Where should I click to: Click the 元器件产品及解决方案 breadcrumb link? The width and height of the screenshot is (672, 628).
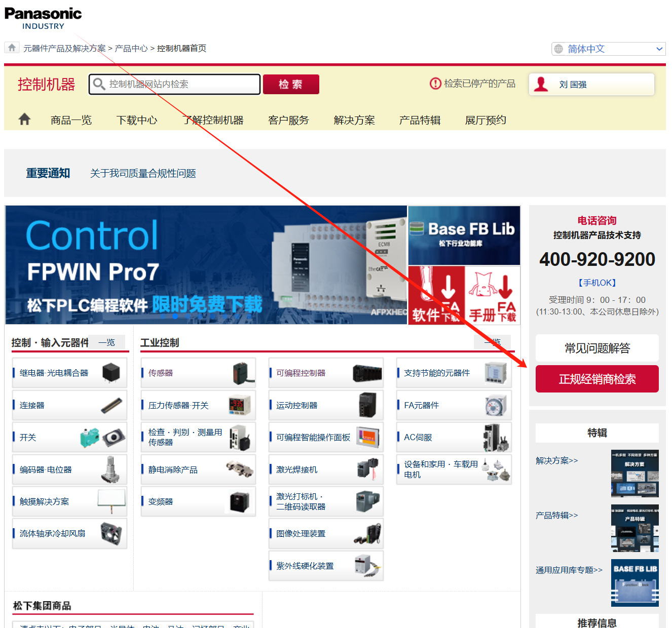(x=64, y=48)
